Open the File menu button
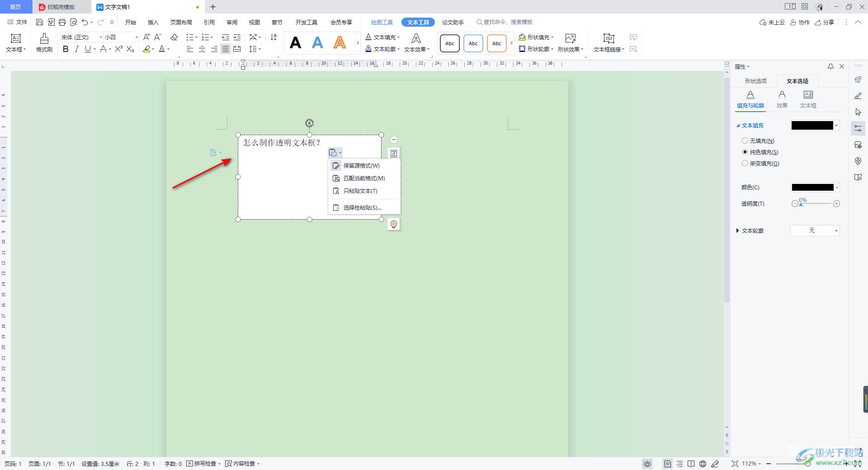Image resolution: width=868 pixels, height=470 pixels. [x=17, y=22]
